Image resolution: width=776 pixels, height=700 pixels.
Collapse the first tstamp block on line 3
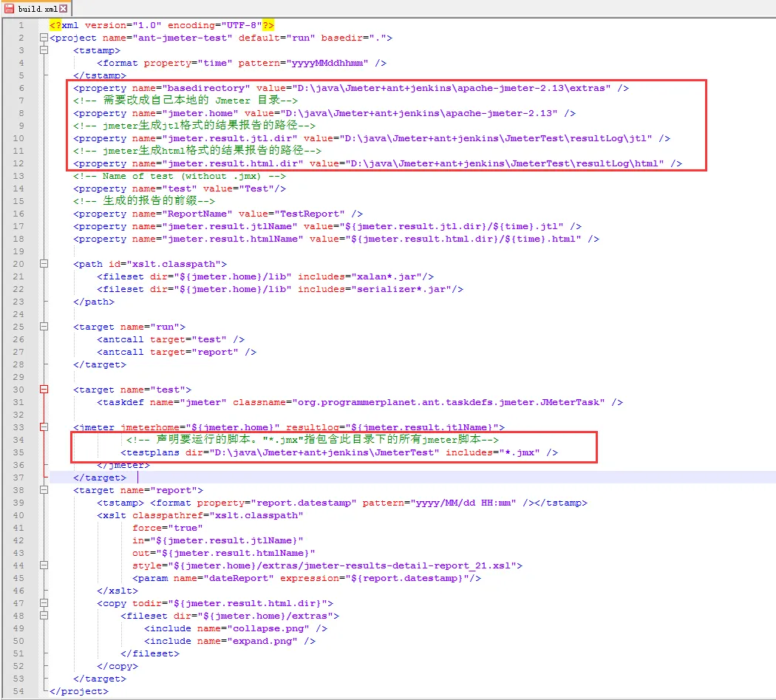pos(44,50)
